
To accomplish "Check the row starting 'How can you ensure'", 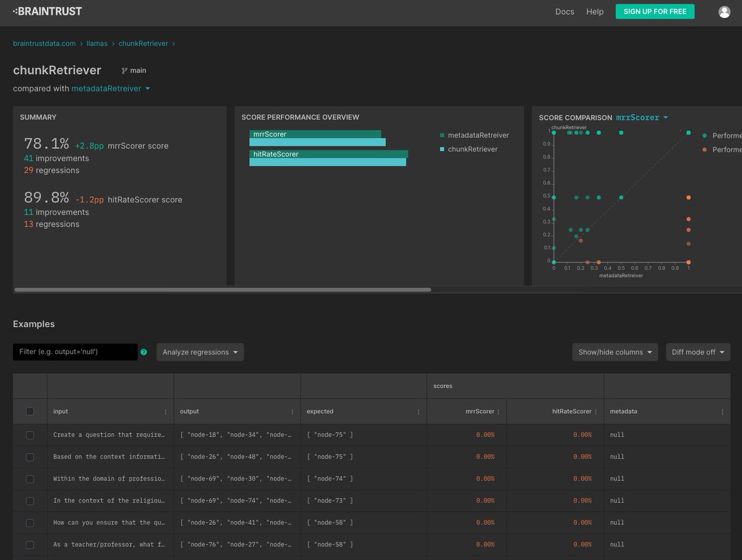I will click(30, 523).
